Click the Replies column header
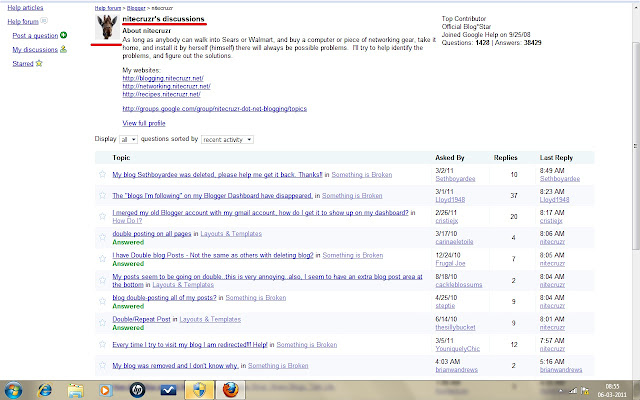Image resolution: width=640 pixels, height=400 pixels. pyautogui.click(x=505, y=158)
